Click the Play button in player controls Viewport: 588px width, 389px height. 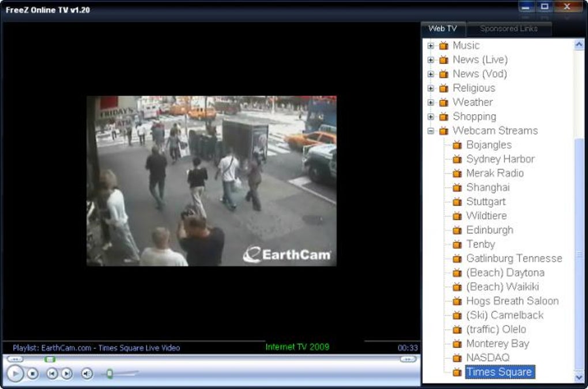pyautogui.click(x=15, y=373)
